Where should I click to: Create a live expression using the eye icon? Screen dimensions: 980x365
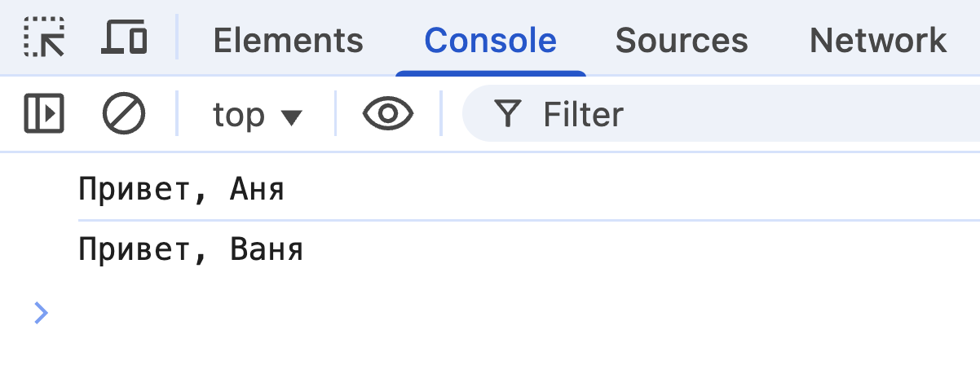pos(388,114)
